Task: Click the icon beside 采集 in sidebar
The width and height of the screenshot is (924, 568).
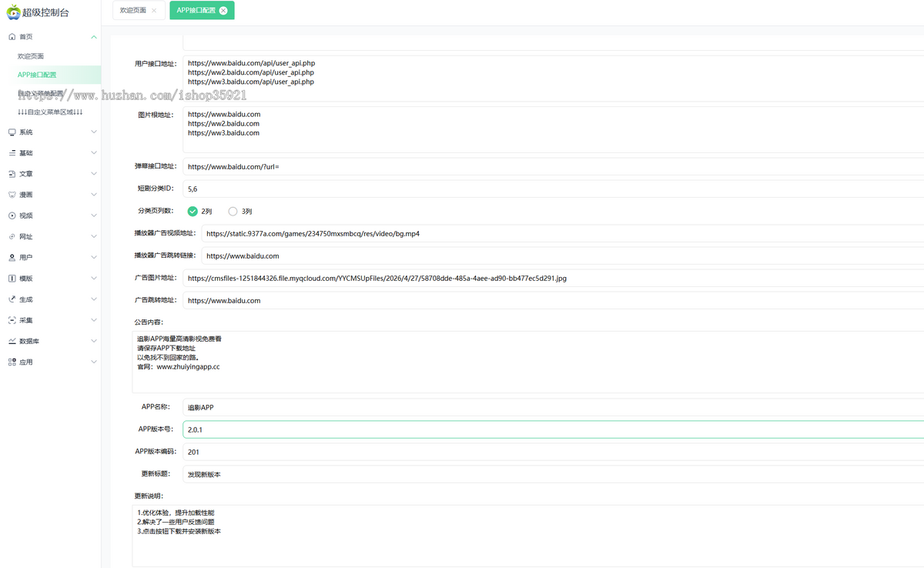Action: tap(12, 320)
